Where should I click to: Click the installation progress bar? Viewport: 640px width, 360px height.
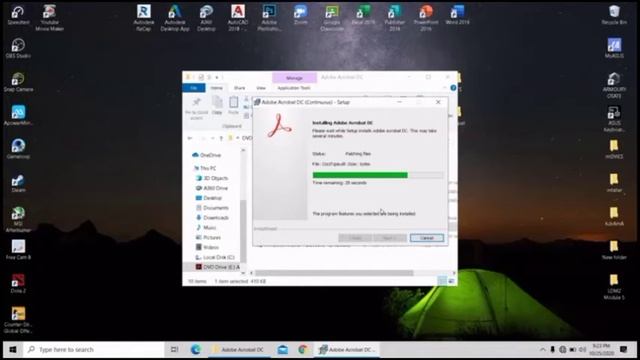coord(378,175)
